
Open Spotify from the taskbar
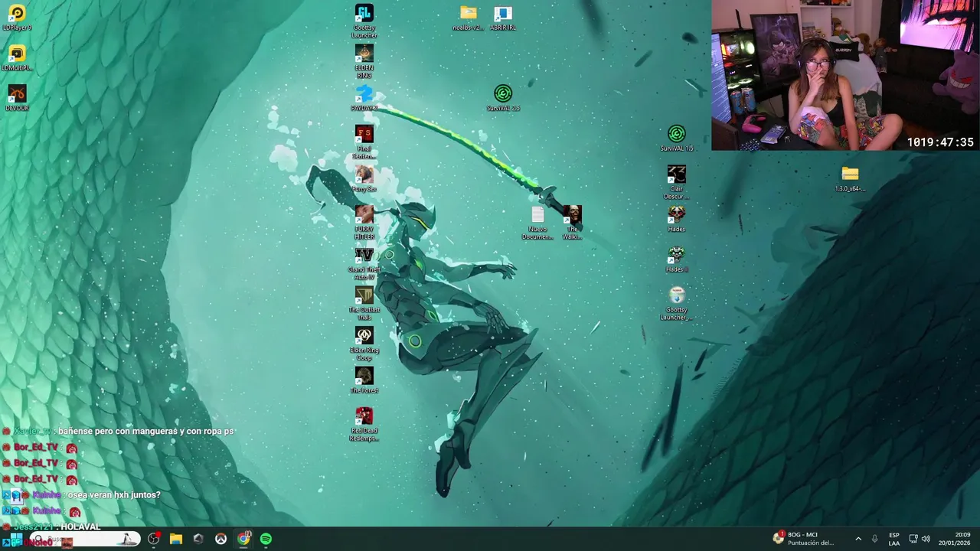[266, 539]
